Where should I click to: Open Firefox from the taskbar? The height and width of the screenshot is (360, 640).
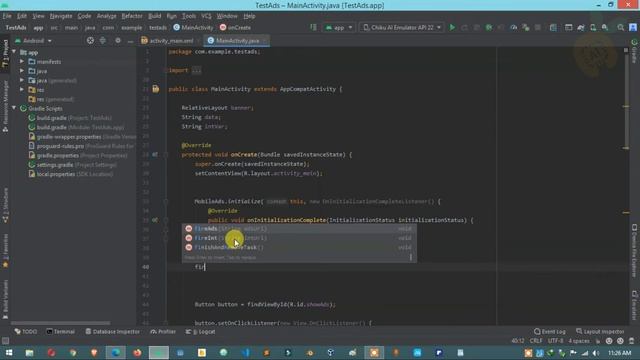click(137, 353)
